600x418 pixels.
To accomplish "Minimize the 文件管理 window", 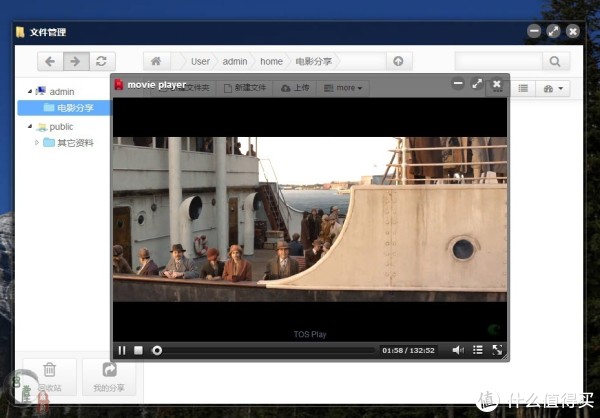I will coord(534,31).
